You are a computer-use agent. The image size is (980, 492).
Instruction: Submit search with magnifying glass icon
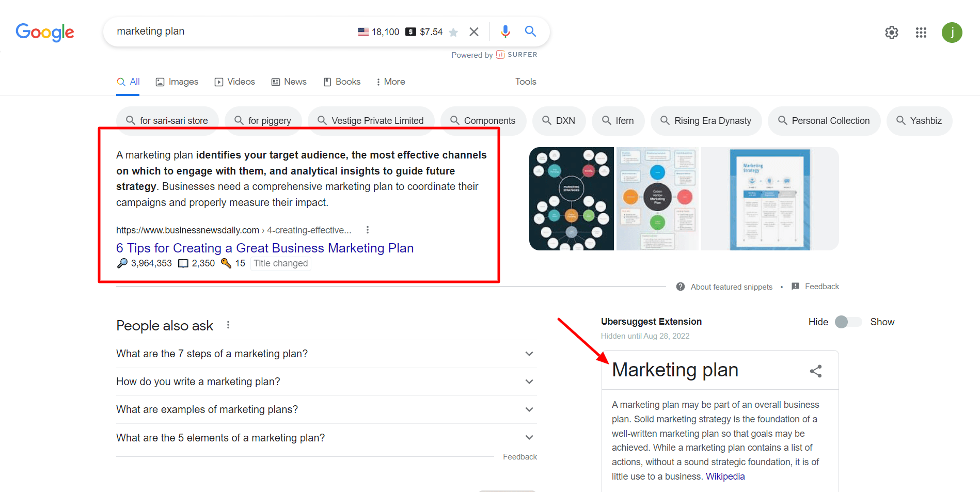[x=530, y=31]
